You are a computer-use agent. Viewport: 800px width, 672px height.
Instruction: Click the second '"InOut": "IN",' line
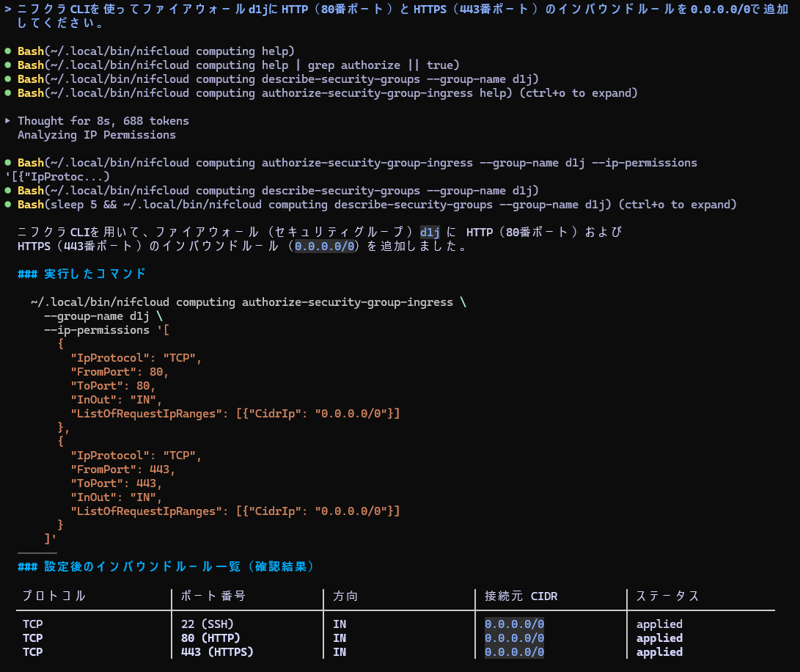[117, 497]
